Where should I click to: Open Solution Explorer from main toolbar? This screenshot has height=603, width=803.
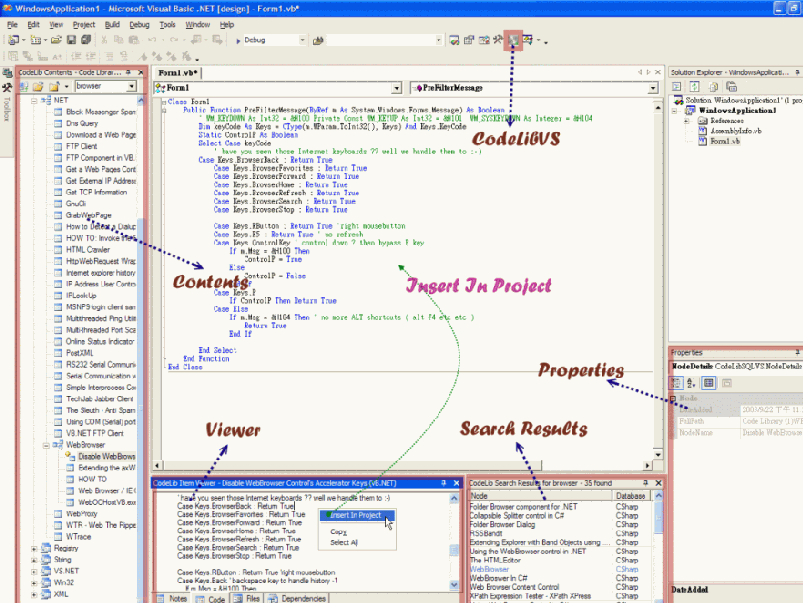point(454,40)
